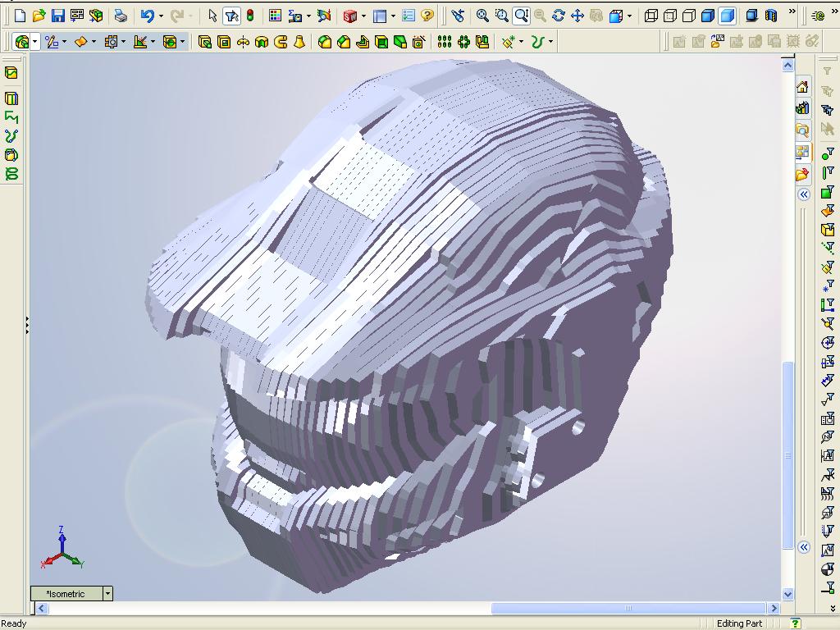Open an existing file
The height and width of the screenshot is (630, 840).
tap(39, 16)
